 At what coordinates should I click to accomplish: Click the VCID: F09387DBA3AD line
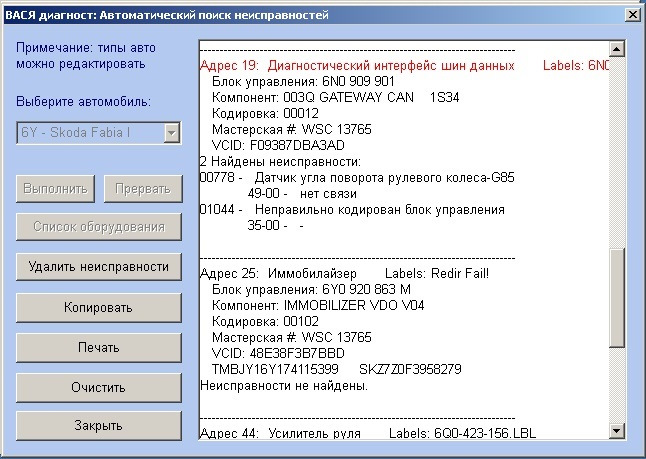[278, 145]
